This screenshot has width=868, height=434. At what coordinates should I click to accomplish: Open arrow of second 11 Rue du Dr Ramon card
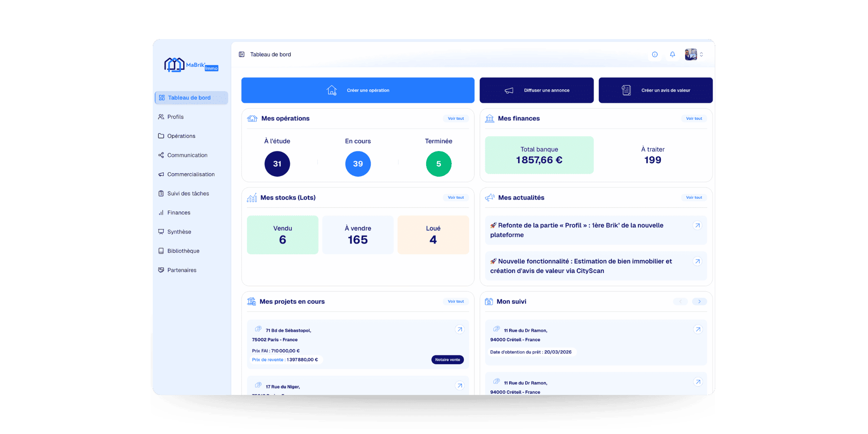tap(698, 382)
